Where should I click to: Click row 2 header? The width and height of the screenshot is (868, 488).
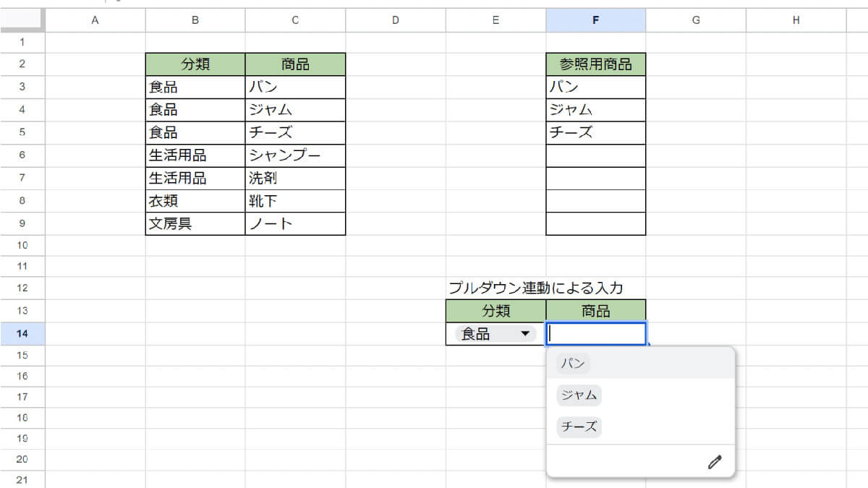[x=22, y=64]
